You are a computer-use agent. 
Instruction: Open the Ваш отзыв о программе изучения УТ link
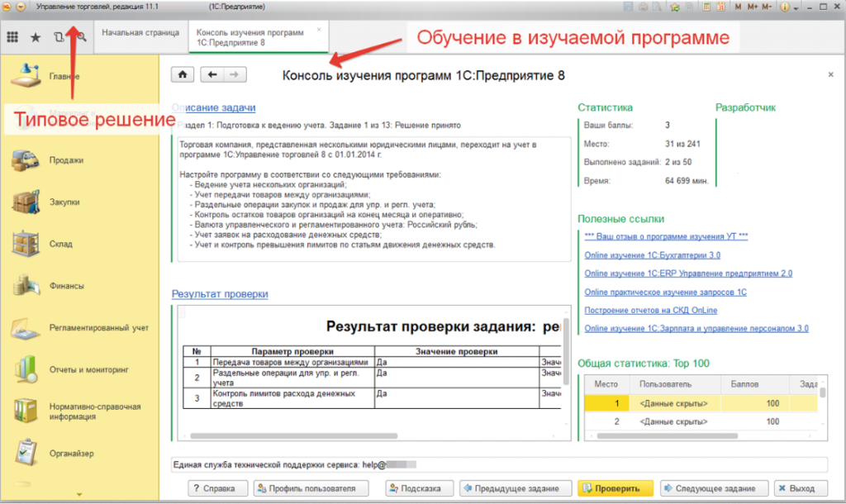click(667, 236)
